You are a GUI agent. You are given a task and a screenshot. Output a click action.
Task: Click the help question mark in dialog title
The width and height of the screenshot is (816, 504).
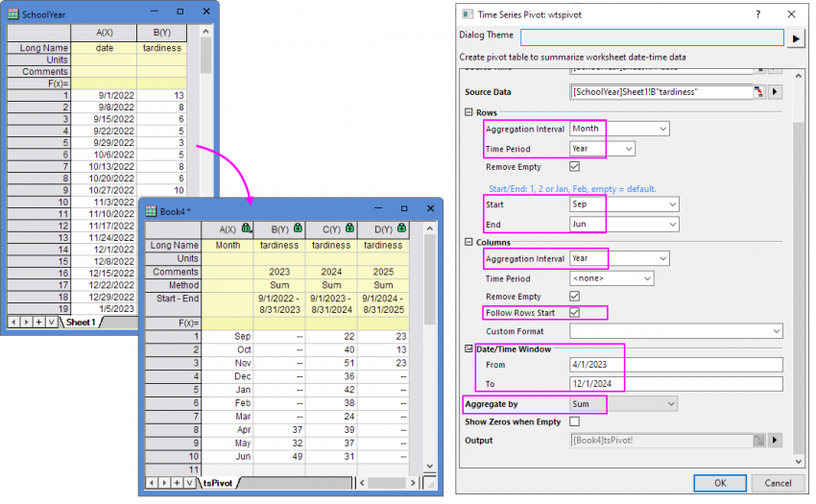coord(757,14)
